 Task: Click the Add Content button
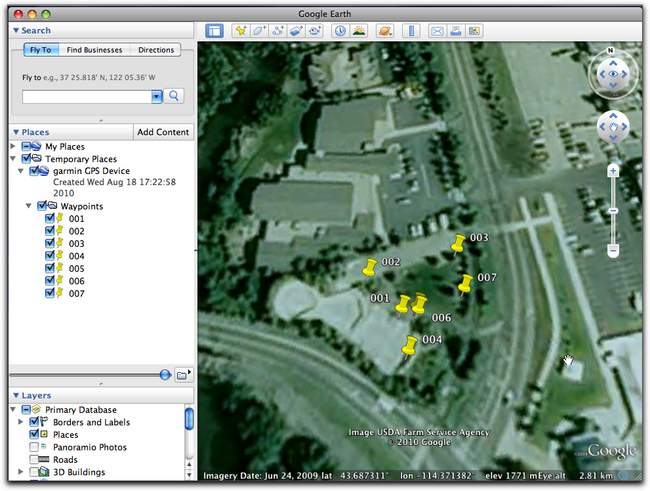[x=162, y=132]
